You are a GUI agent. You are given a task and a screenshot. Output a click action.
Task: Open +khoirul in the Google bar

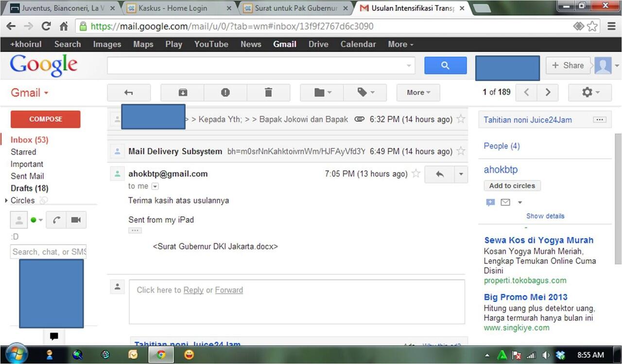click(x=26, y=44)
